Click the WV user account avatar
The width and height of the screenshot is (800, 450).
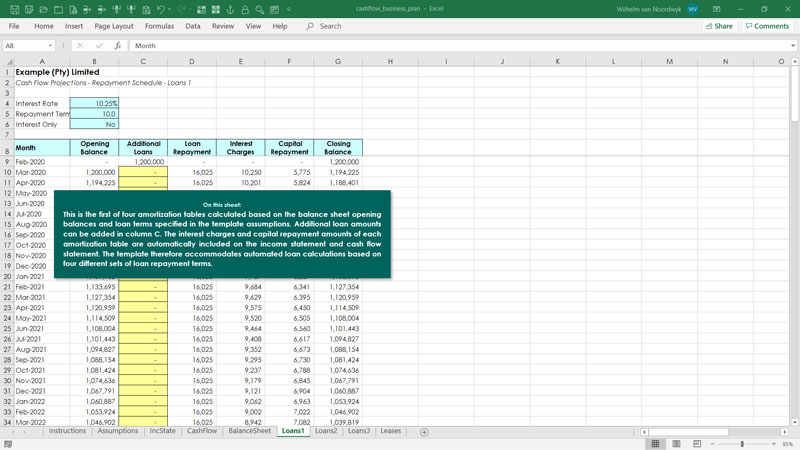click(x=692, y=9)
